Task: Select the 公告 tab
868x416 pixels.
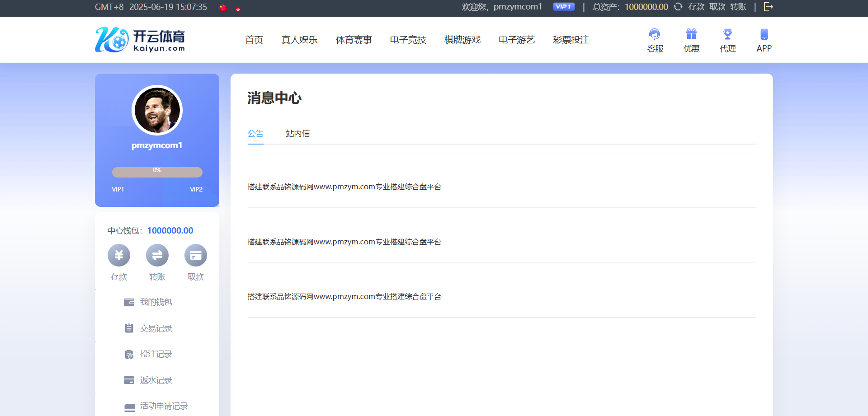Action: click(255, 134)
